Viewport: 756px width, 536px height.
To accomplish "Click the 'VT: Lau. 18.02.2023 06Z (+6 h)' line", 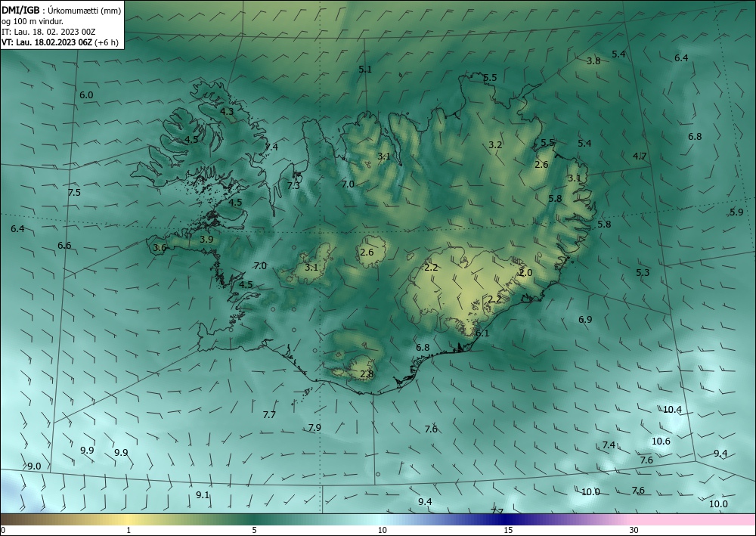I will [60, 42].
